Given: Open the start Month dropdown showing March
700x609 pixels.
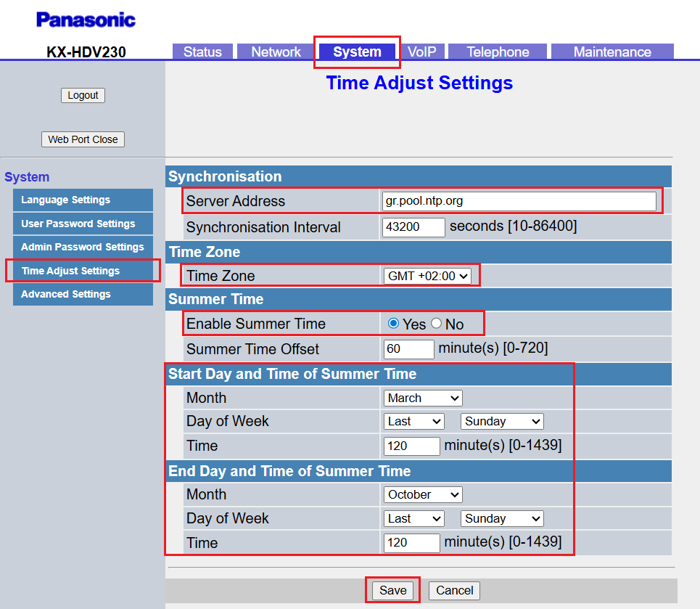Looking at the screenshot, I should pyautogui.click(x=423, y=398).
